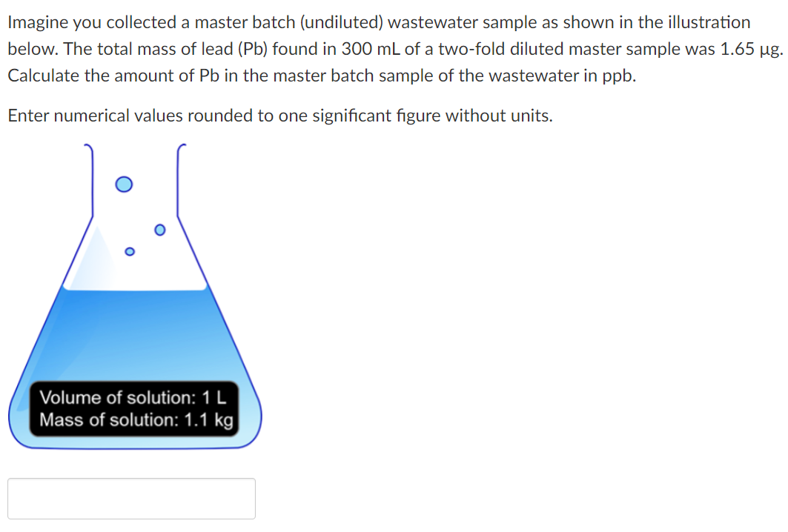Click the black label showing solution details
The image size is (788, 532).
point(136,408)
